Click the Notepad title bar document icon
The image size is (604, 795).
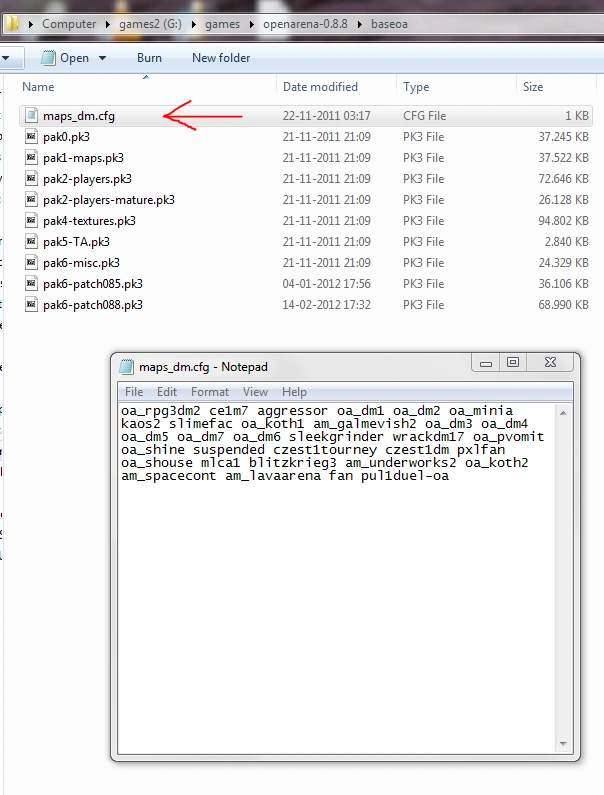(126, 367)
